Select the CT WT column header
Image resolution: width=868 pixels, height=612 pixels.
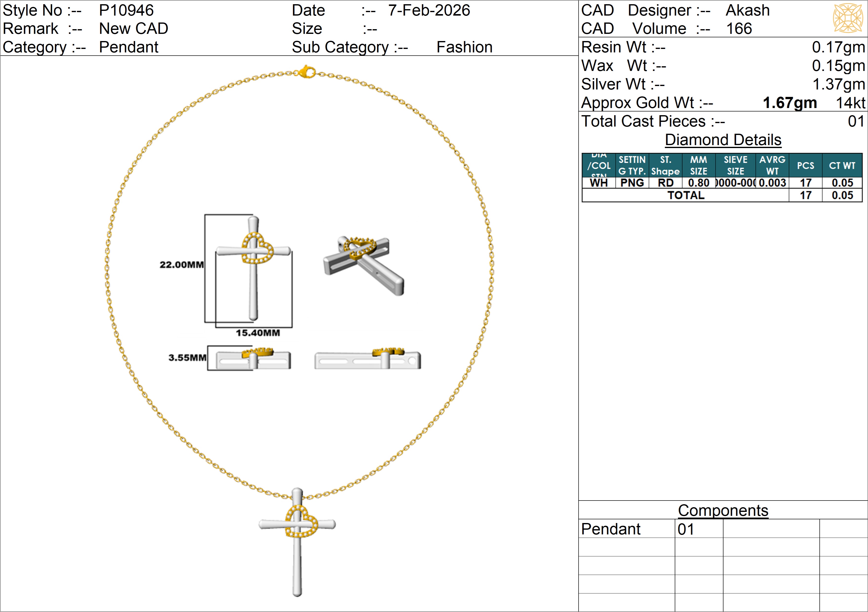(842, 166)
